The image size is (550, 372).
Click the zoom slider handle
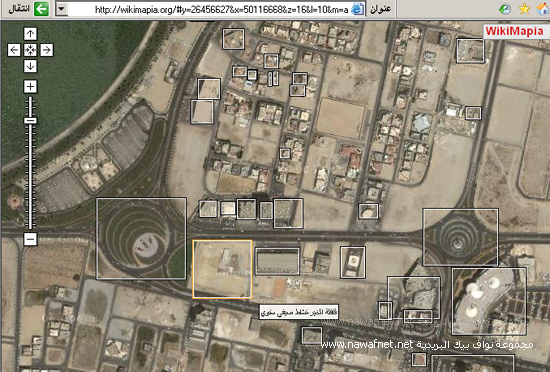(30, 120)
